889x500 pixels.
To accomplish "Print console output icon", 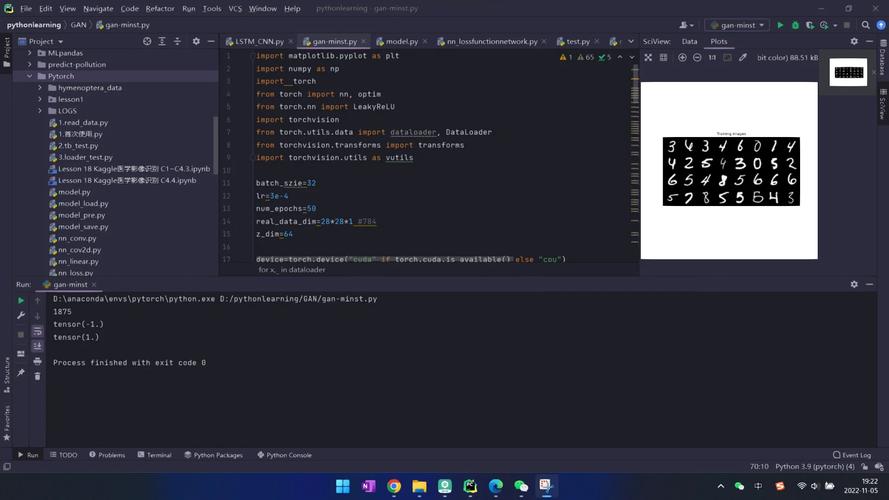I will pyautogui.click(x=37, y=361).
